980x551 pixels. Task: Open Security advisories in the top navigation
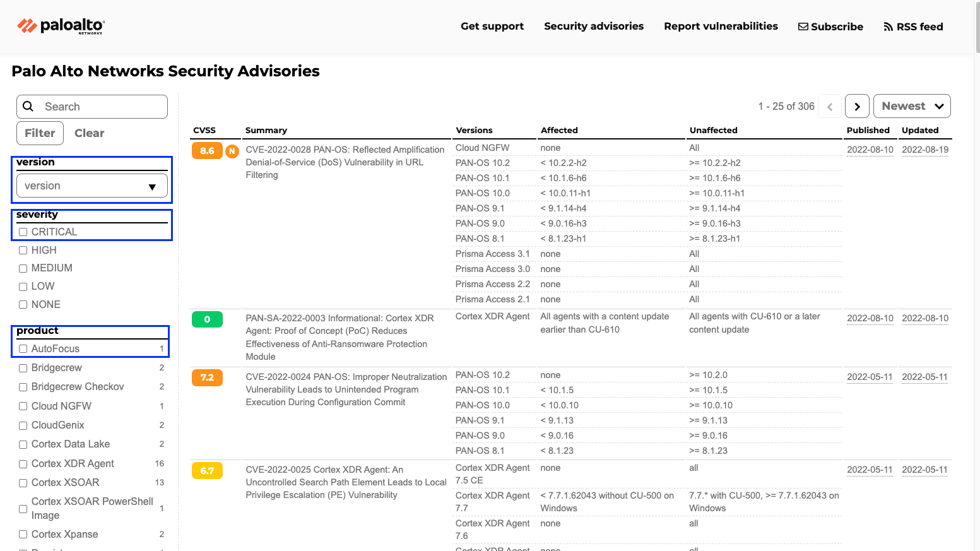(x=594, y=27)
